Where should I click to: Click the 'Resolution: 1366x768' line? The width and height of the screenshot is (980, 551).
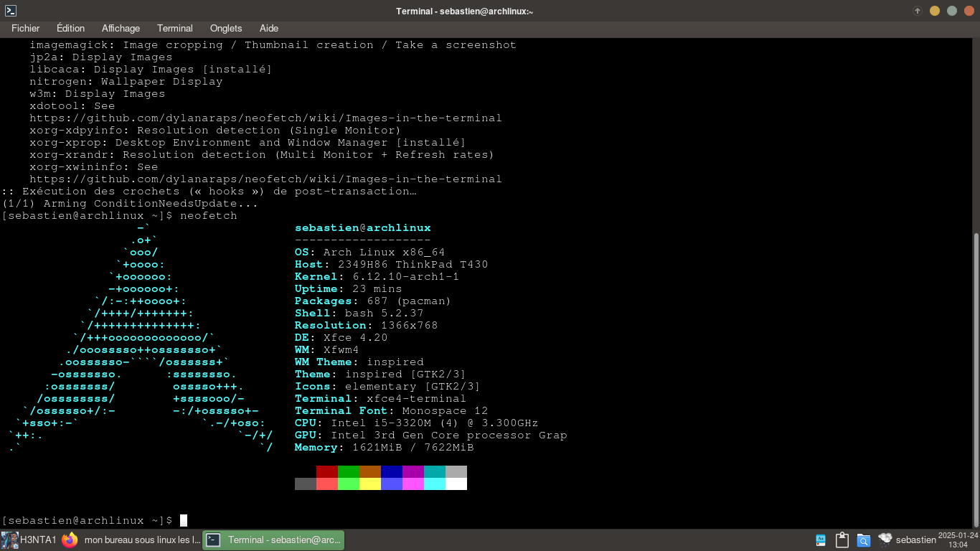click(x=366, y=325)
